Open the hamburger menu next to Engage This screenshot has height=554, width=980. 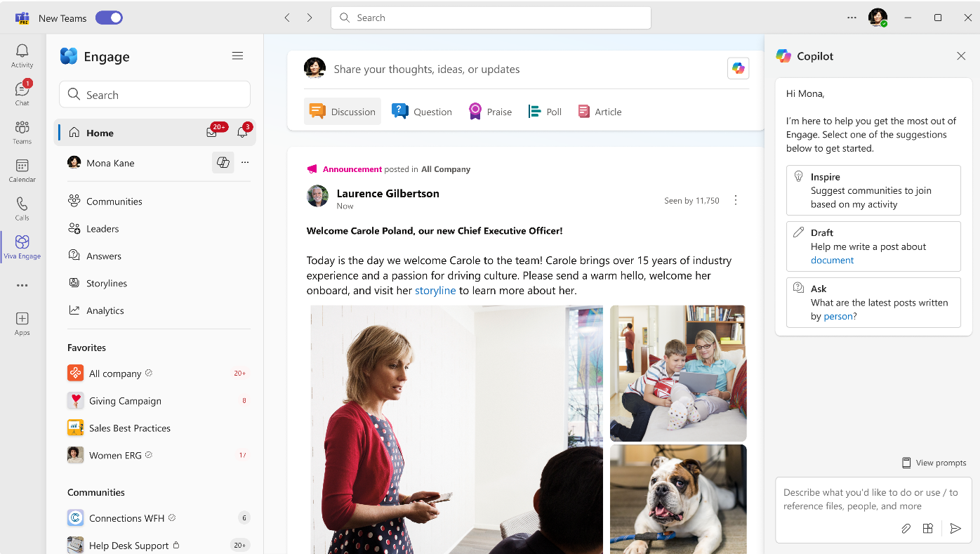237,55
